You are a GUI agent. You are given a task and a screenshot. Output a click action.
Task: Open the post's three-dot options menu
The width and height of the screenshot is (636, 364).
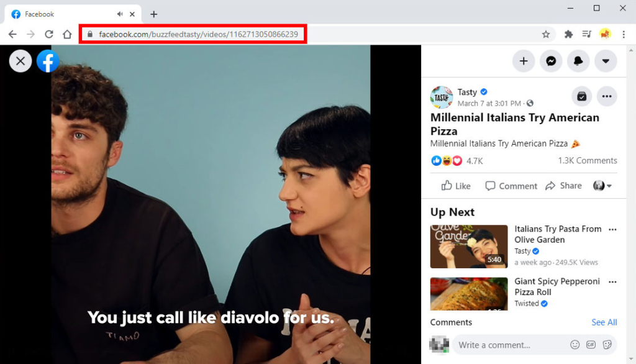click(x=607, y=96)
